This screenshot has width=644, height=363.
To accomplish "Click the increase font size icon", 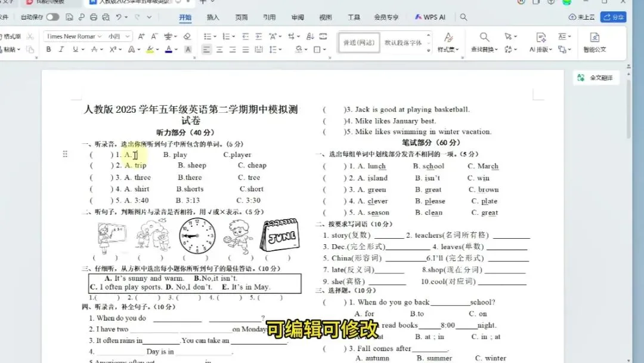I will click(x=141, y=36).
